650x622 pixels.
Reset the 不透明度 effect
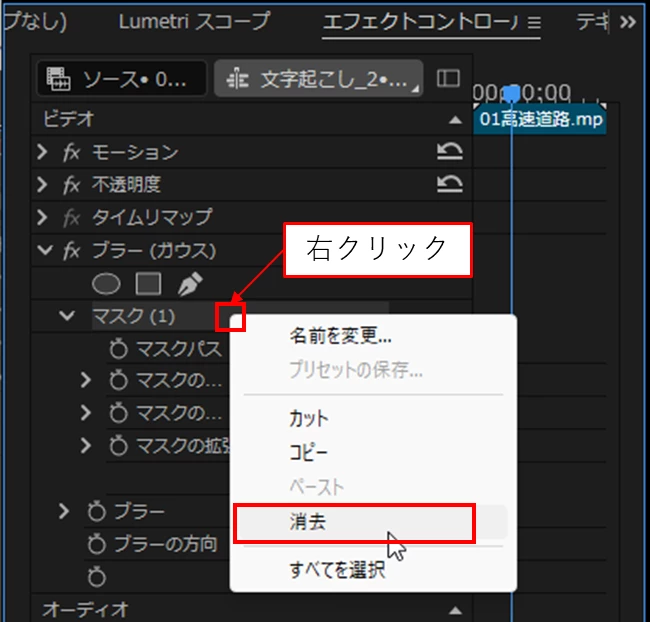450,184
